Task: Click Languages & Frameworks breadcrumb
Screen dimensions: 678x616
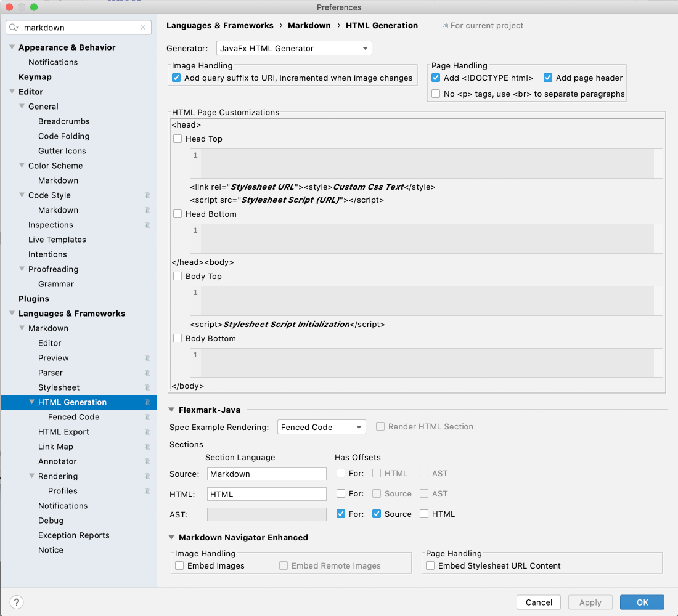Action: click(219, 25)
